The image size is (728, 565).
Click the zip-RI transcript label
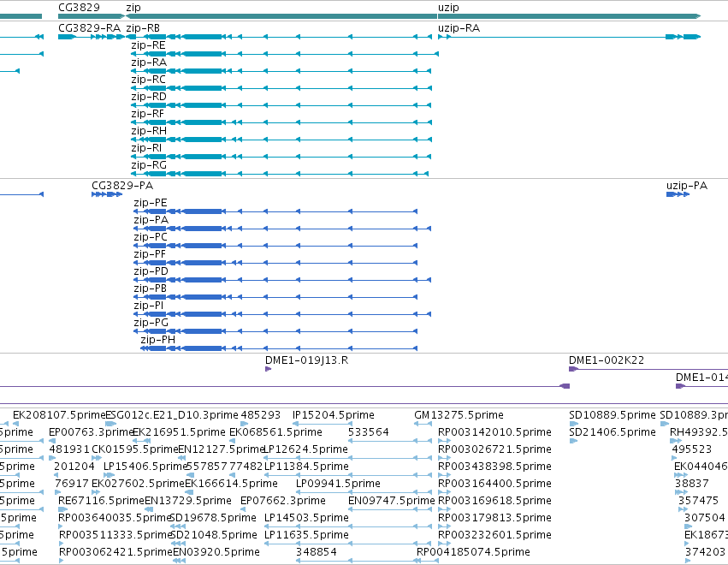(x=146, y=148)
